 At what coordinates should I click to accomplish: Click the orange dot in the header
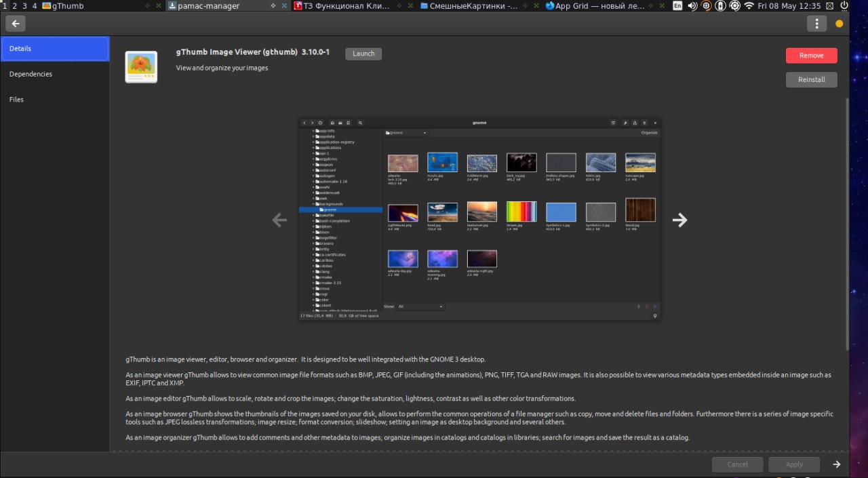coord(839,24)
